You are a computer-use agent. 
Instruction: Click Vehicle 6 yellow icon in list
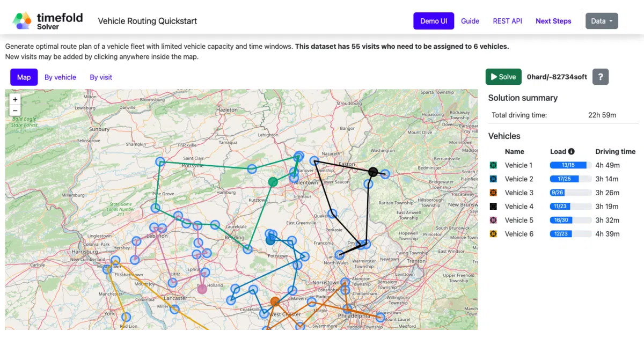tap(493, 234)
